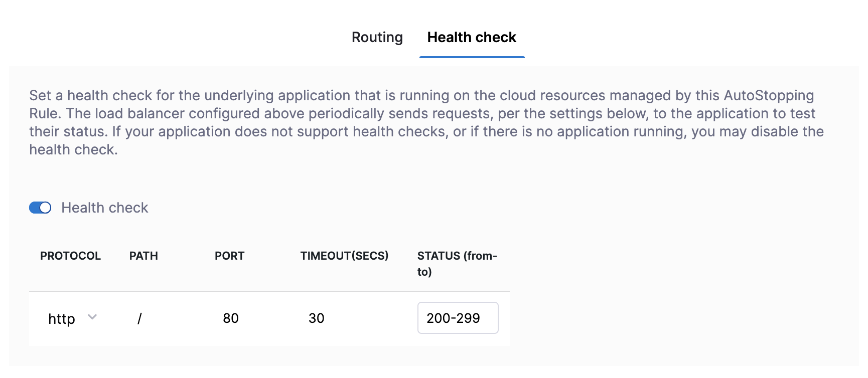Click the TIMEOUT(SECS) column header
Image resolution: width=868 pixels, height=378 pixels.
pyautogui.click(x=344, y=256)
